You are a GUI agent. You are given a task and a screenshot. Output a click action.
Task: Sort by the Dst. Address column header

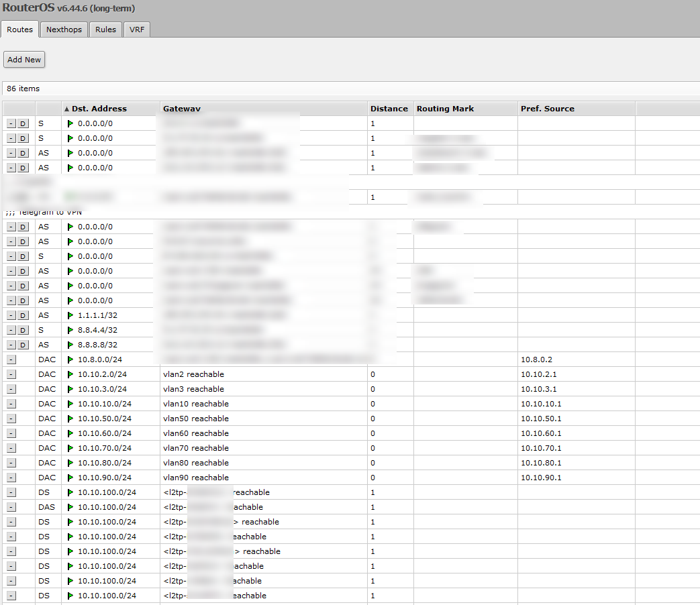point(111,109)
